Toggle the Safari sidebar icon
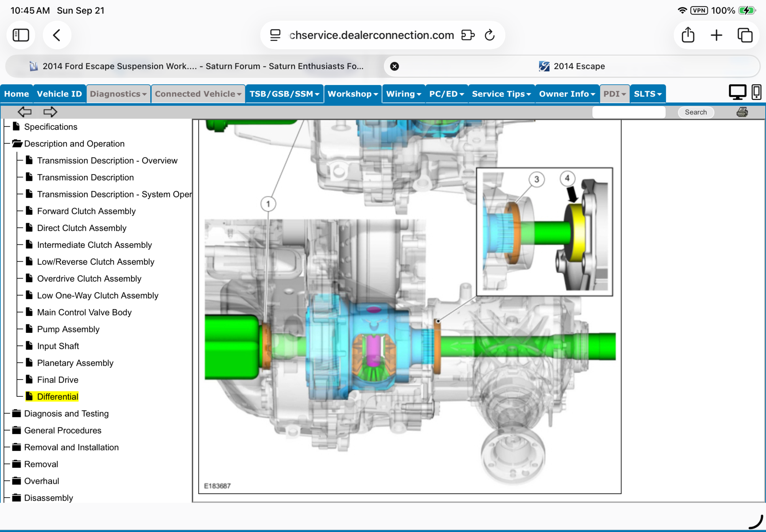The image size is (766, 532). pos(21,35)
